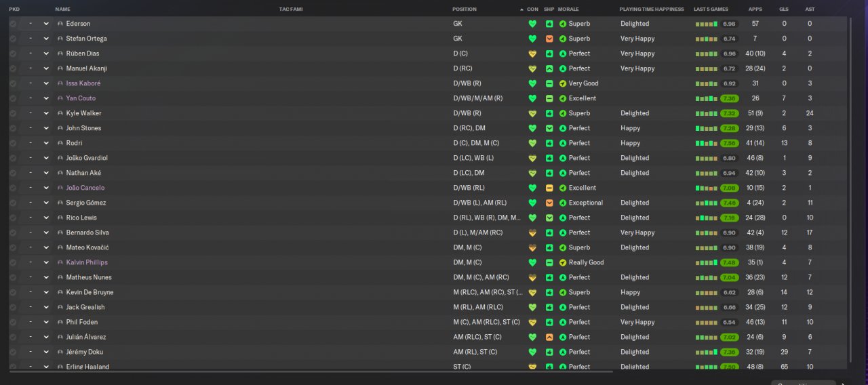The height and width of the screenshot is (385, 868).
Task: Click Kevin De Bruyne's match sharpness icon
Action: [549, 292]
